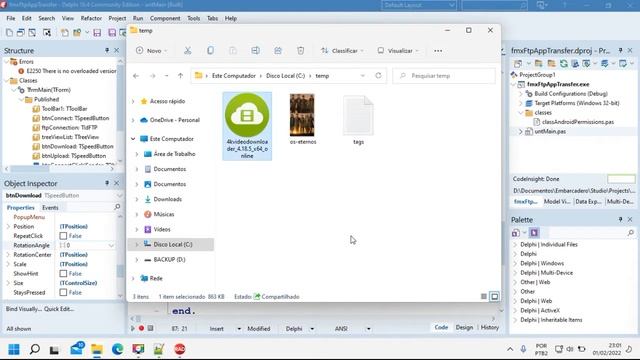Open the Model View tab in Projects panel
The width and height of the screenshot is (640, 360).
click(x=557, y=202)
